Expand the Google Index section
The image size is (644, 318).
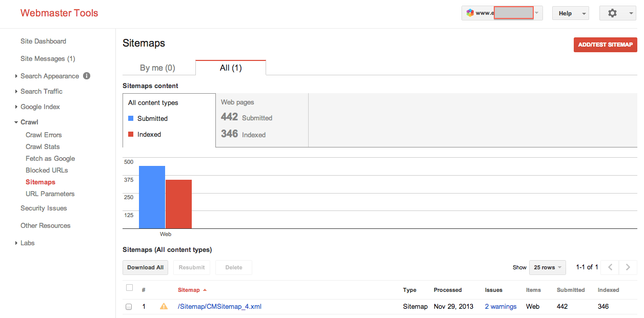point(40,107)
